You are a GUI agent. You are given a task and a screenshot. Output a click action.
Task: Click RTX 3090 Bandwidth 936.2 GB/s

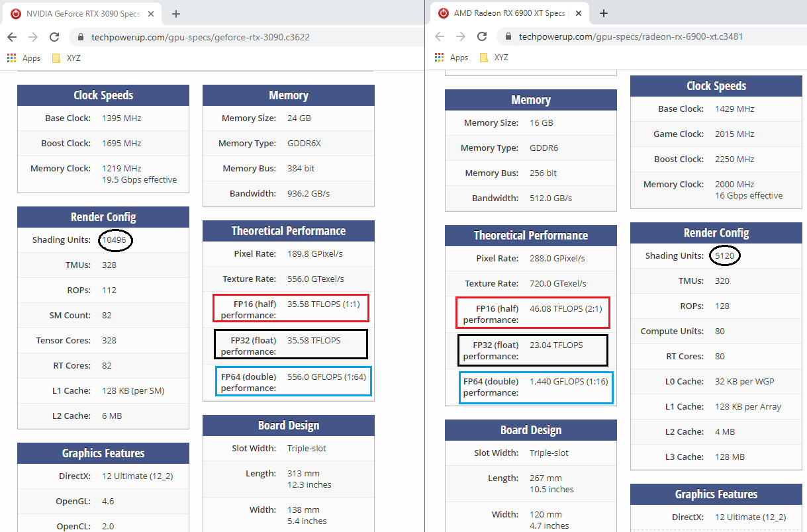coord(309,193)
